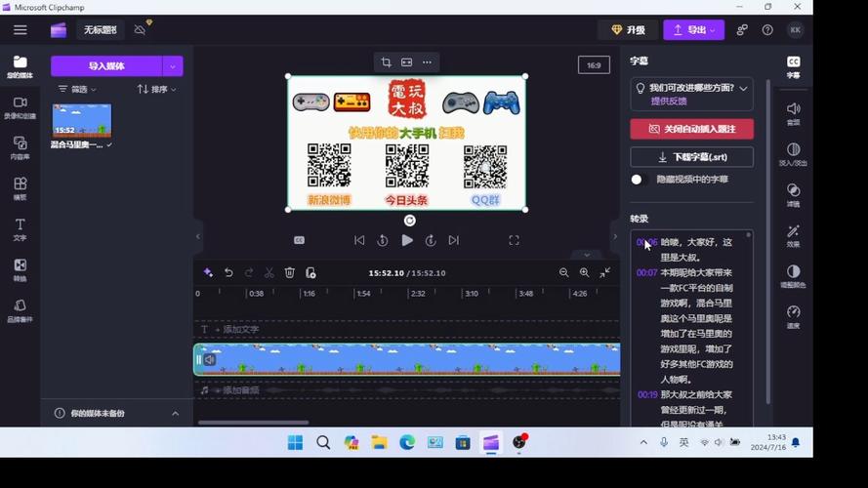This screenshot has height=488, width=868.
Task: Open the filters property tab
Action: (793, 195)
